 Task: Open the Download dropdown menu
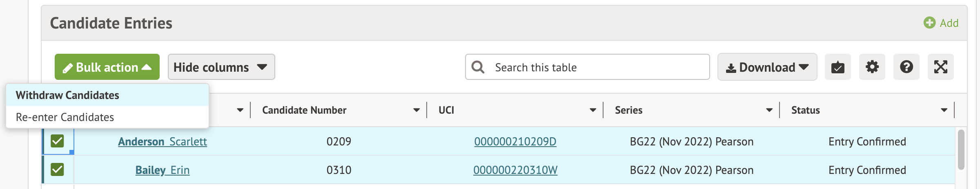[767, 67]
